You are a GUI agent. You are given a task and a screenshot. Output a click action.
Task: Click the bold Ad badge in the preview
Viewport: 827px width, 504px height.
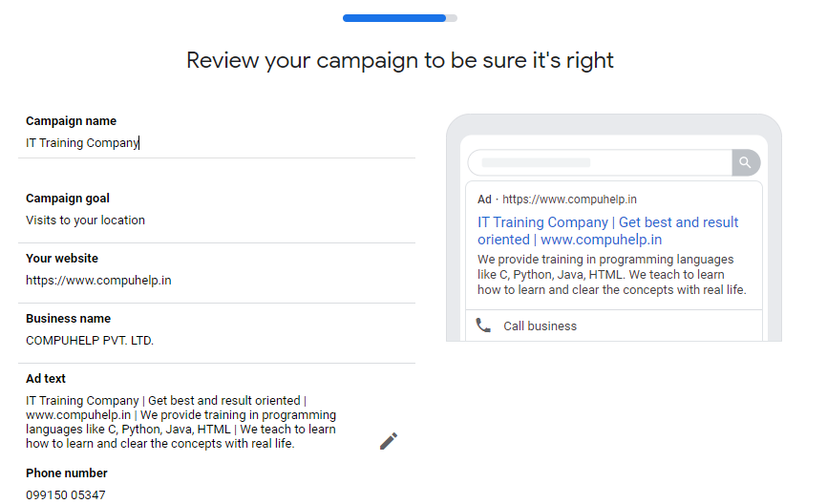pyautogui.click(x=484, y=199)
